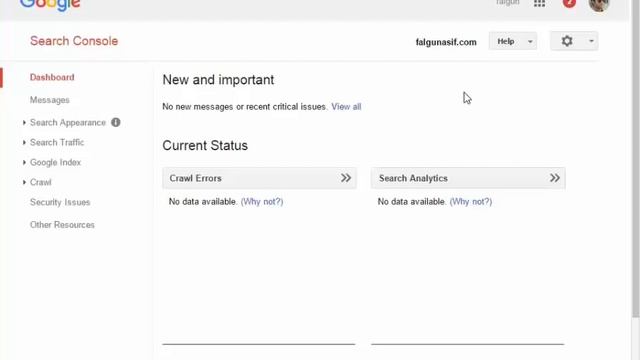Click the Search Console title link
This screenshot has height=360, width=640.
(74, 41)
